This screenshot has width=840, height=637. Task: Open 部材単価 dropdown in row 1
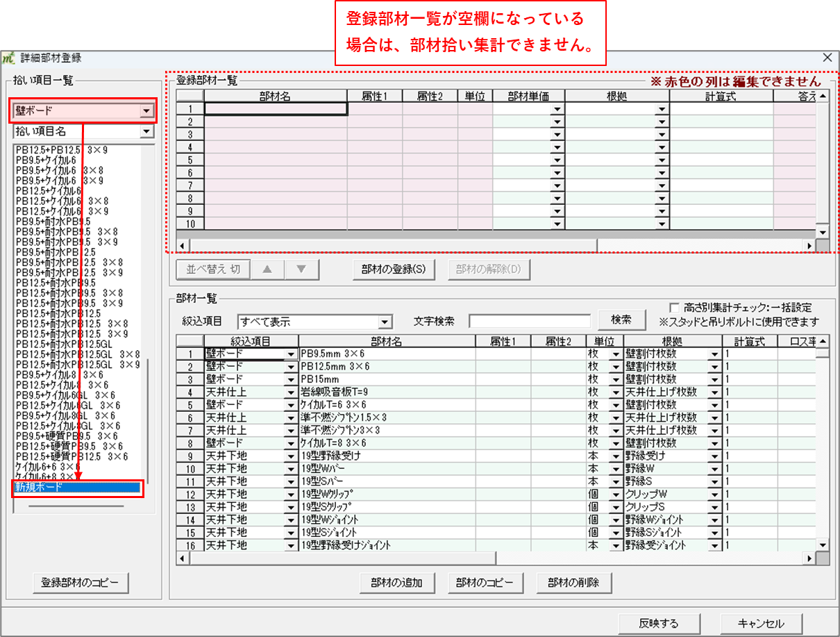[557, 109]
